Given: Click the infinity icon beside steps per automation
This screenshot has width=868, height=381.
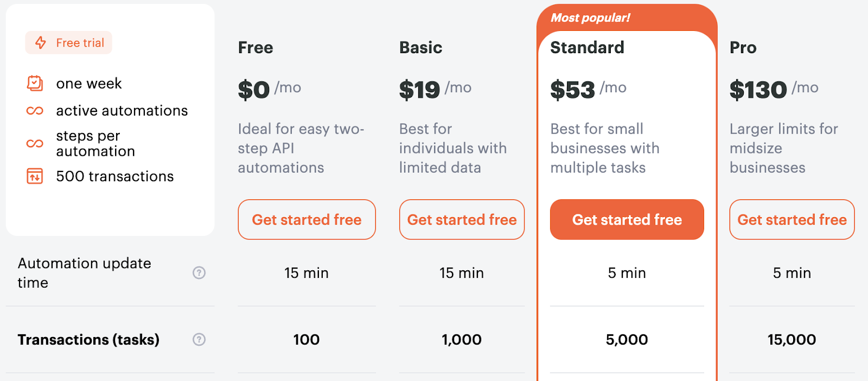Looking at the screenshot, I should pos(34,143).
